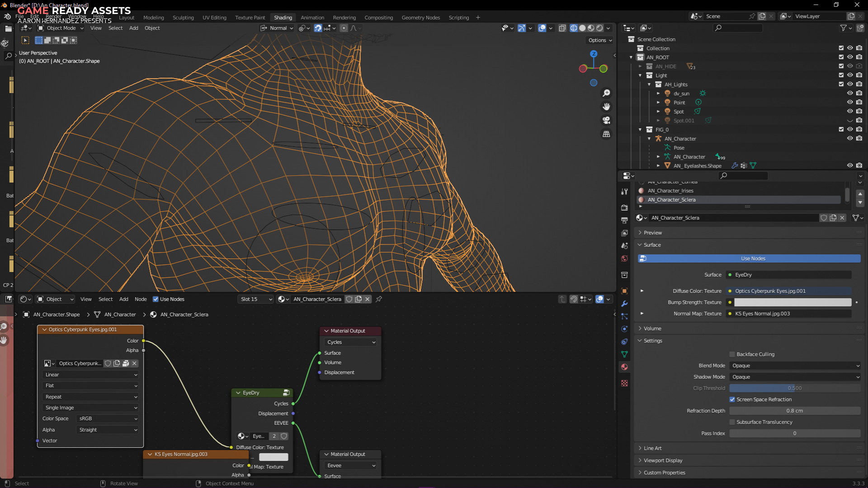Hide the dv_sun light in viewport
The height and width of the screenshot is (488, 868).
click(849, 94)
